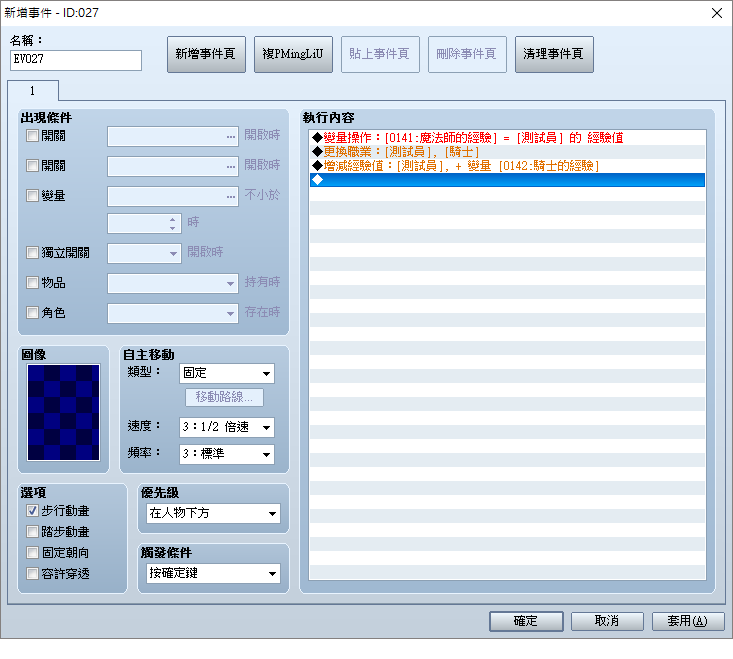Click the 新增事件頁 button
Image resolution: width=733 pixels, height=659 pixels.
click(x=206, y=54)
